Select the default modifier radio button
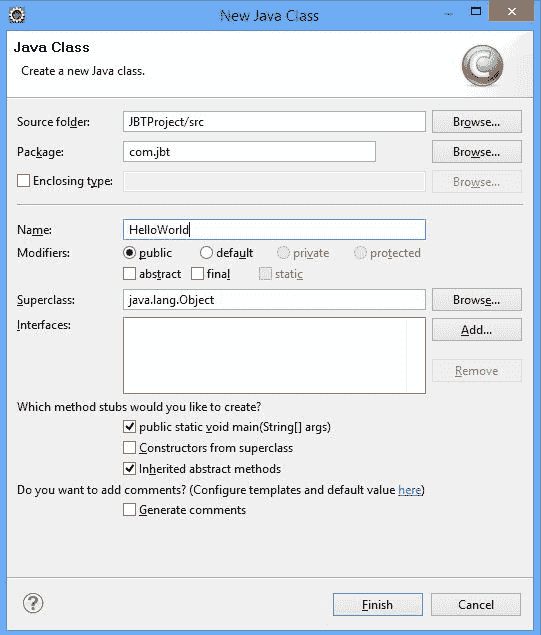The image size is (541, 635). [x=206, y=253]
